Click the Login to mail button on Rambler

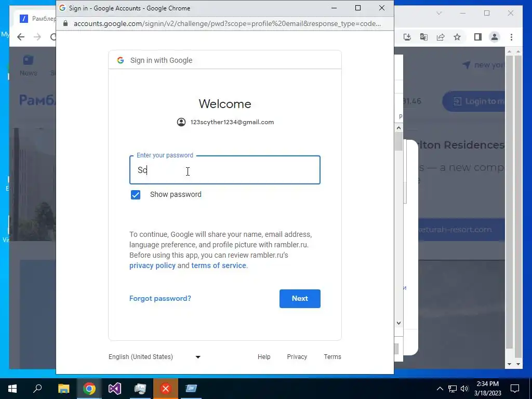coord(474,101)
